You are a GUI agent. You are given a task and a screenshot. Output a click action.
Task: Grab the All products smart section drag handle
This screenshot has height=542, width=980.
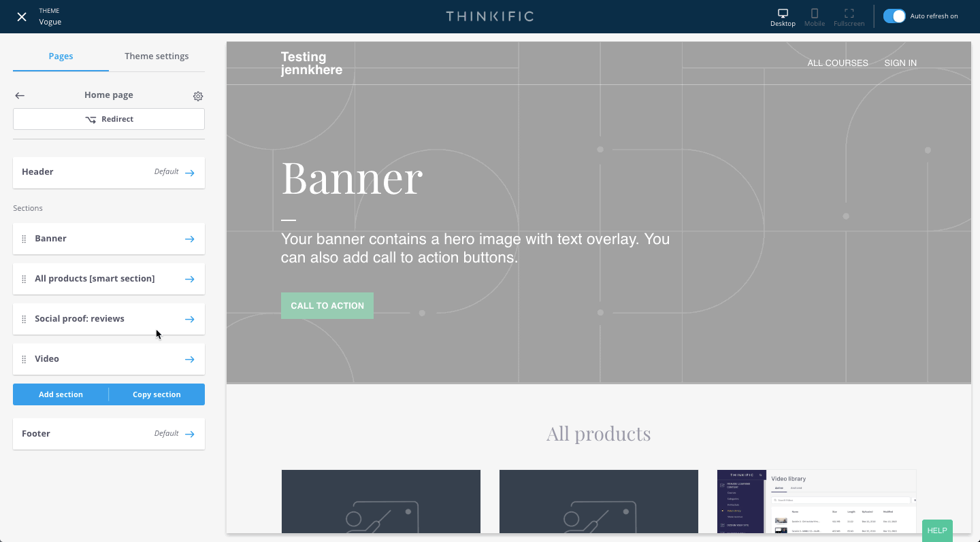tap(24, 278)
